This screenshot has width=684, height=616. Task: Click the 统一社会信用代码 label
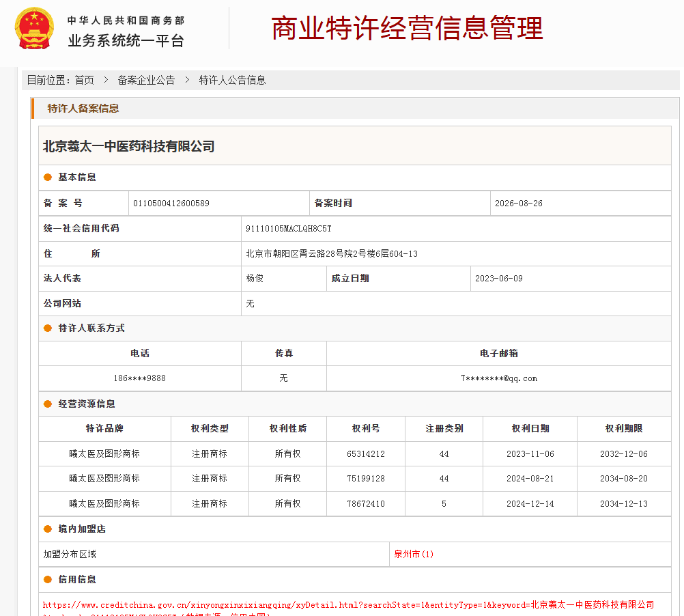(x=81, y=228)
